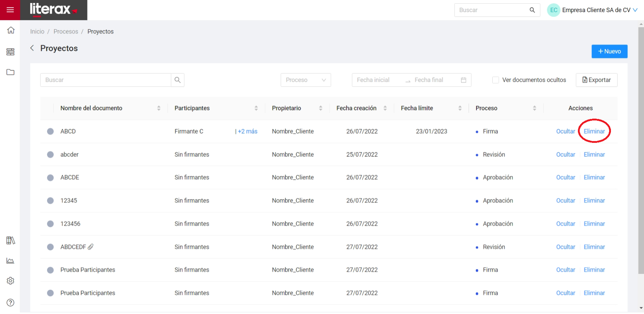Check Ver documentos ocultos checkbox
The width and height of the screenshot is (644, 314).
coord(496,80)
